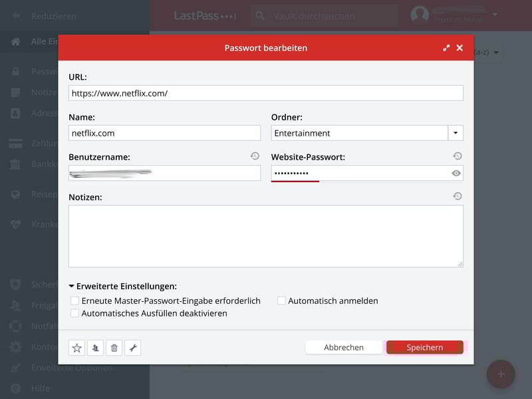Click the share entry icon
The height and width of the screenshot is (399, 532).
95,348
